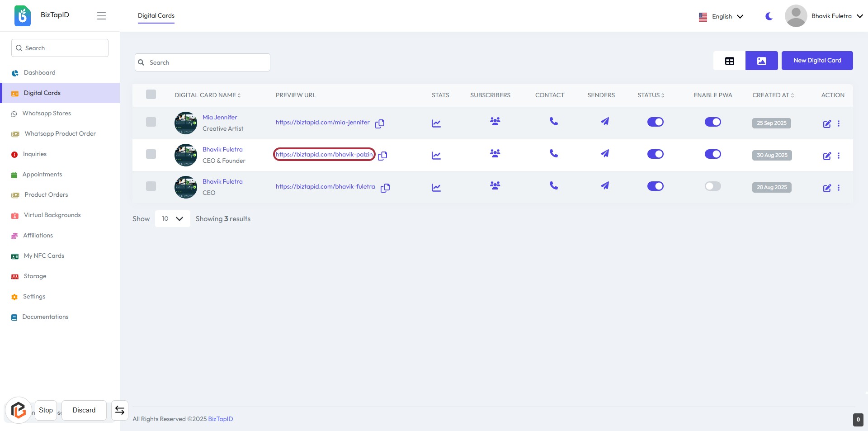
Task: Open stats chart for Mia Jennifer card
Action: 436,123
